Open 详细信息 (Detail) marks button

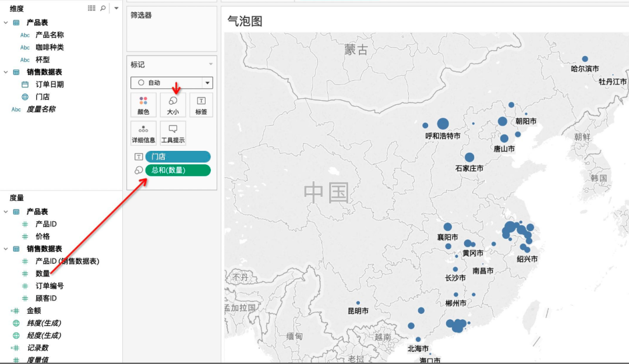pos(143,133)
